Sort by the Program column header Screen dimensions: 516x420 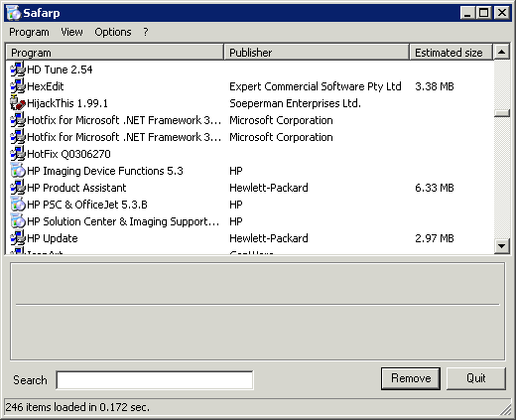(x=115, y=53)
